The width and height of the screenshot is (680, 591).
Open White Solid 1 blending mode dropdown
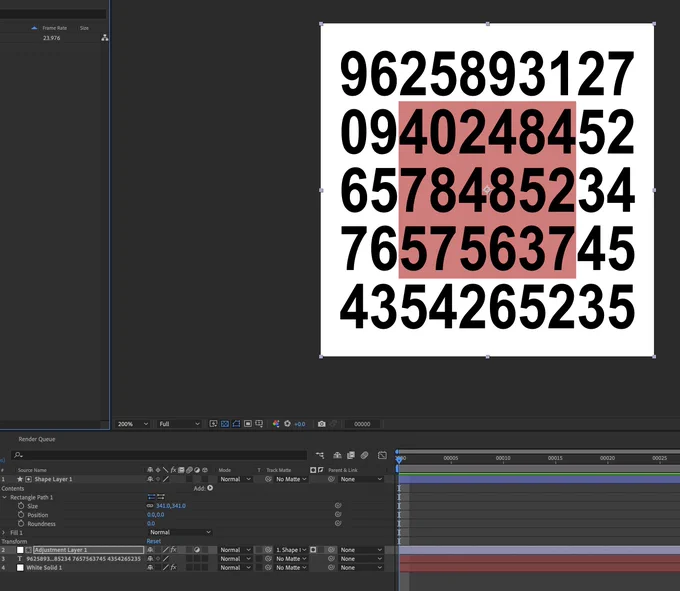(x=235, y=568)
